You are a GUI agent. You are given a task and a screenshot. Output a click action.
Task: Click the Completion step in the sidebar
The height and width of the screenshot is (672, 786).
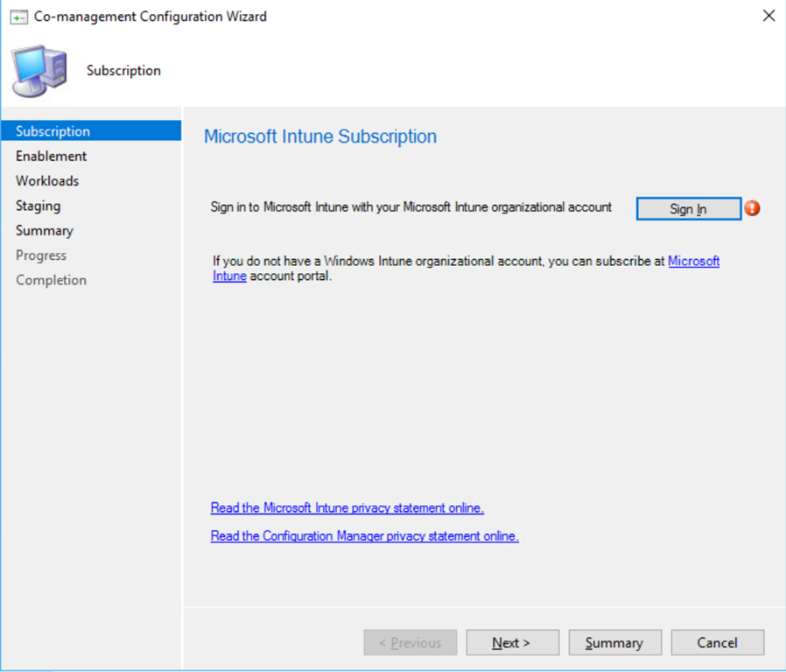click(51, 280)
